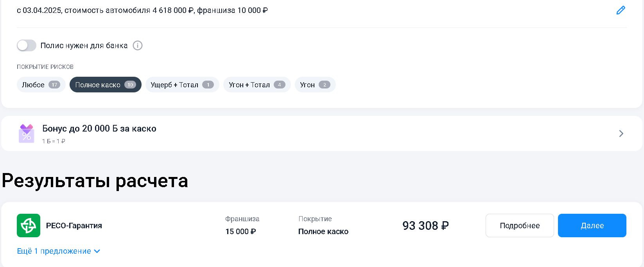
Task: Click the RESO-Garantia green logo
Action: pyautogui.click(x=29, y=226)
